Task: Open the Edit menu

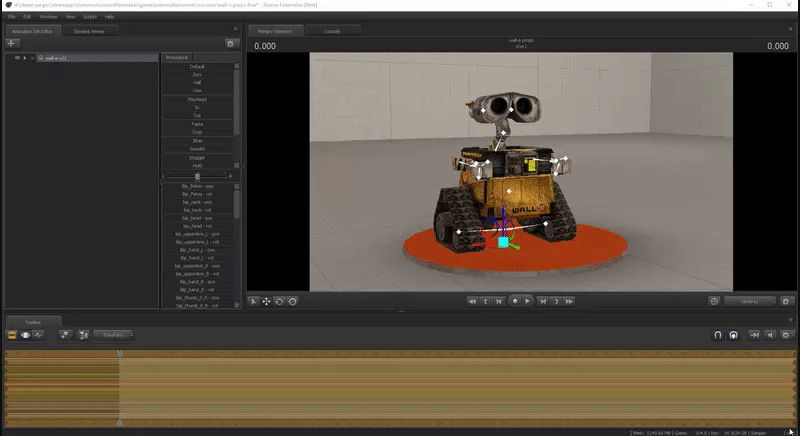Action: point(27,17)
